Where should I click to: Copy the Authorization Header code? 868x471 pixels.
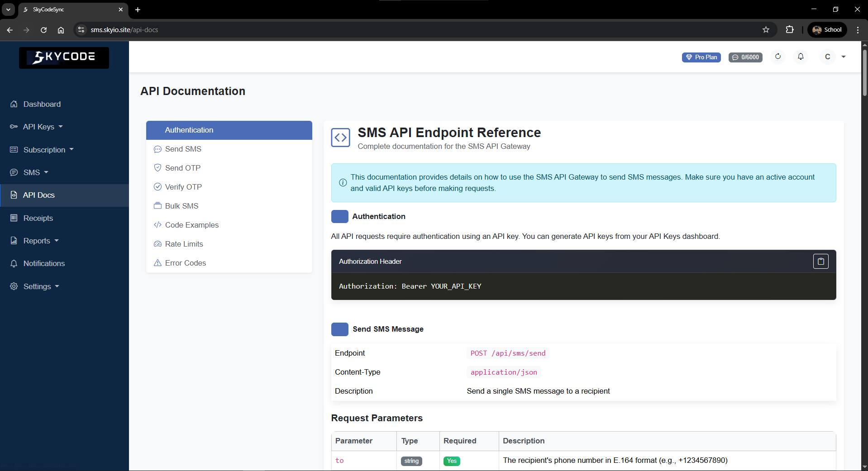[820, 261]
